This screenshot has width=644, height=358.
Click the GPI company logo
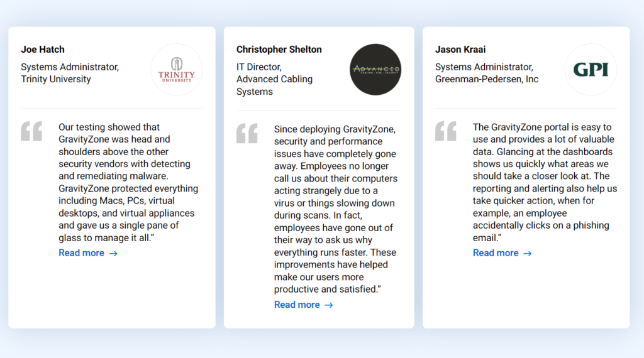point(591,70)
